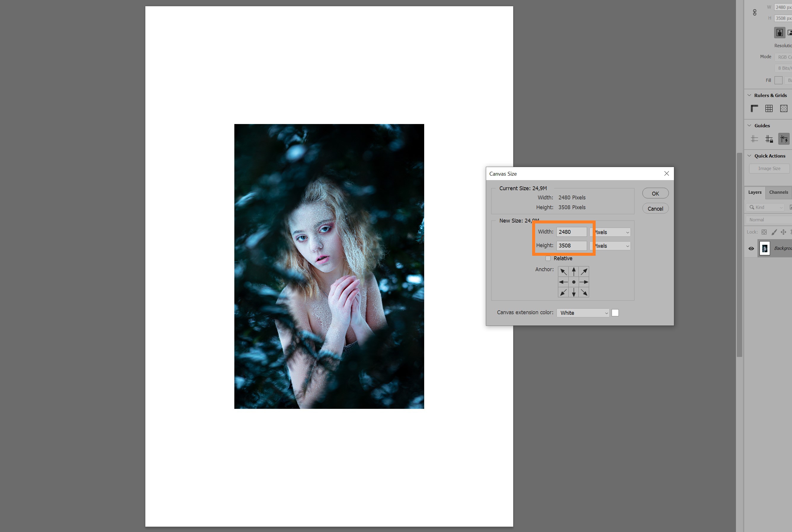
Task: Show rulers via the ruler icon
Action: click(754, 109)
